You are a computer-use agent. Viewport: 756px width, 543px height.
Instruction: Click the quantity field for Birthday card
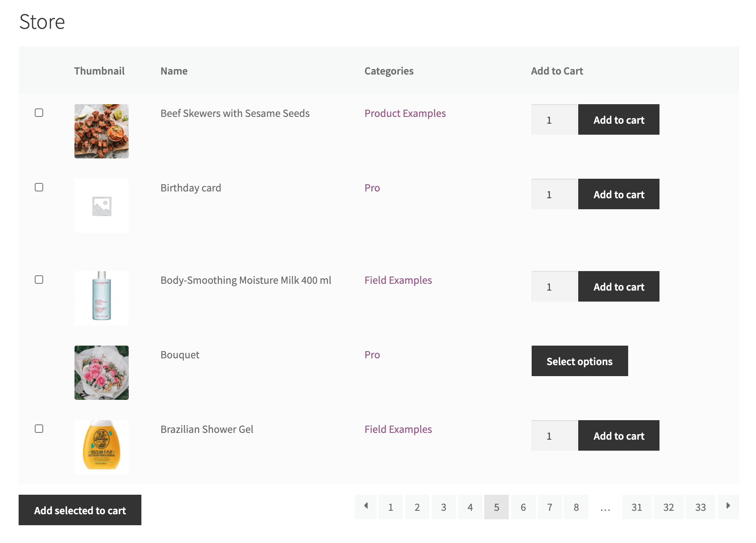[553, 194]
